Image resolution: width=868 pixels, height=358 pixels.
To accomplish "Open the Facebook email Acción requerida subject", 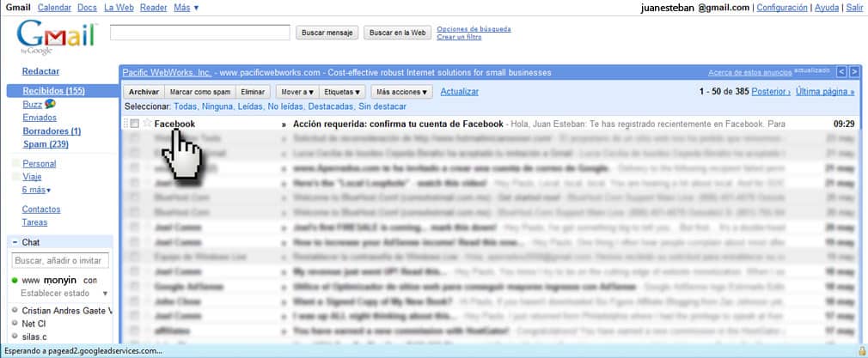I will [398, 124].
